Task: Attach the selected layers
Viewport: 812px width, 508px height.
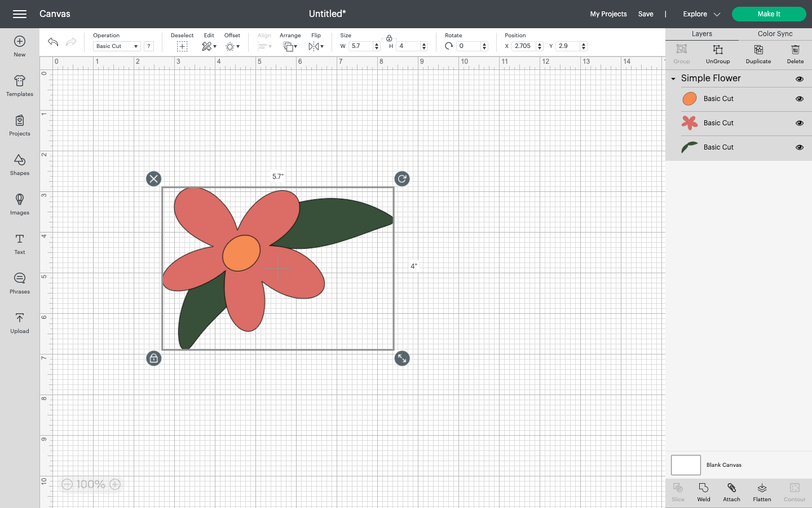Action: coord(731,492)
